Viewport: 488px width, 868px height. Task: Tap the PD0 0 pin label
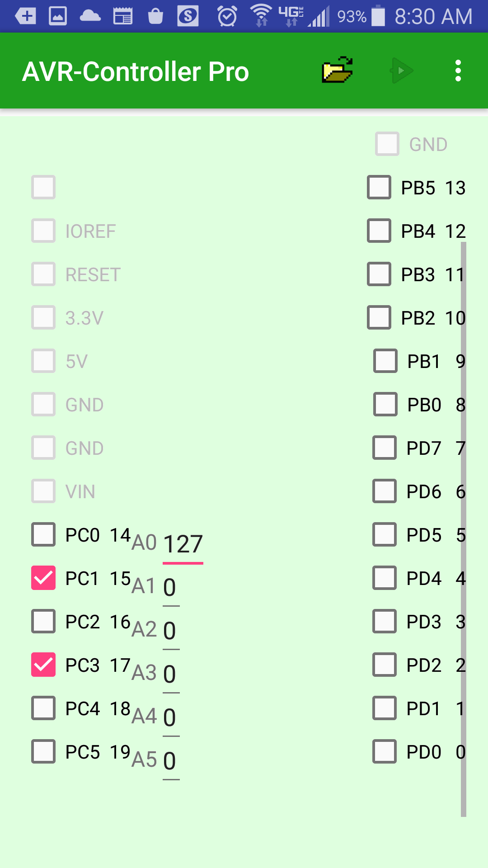pyautogui.click(x=435, y=752)
